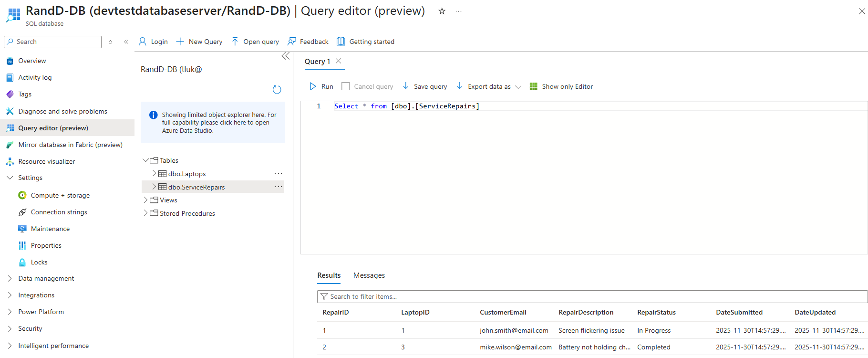Click the refresh icon in object explorer
Viewport: 868px width, 358px height.
277,90
